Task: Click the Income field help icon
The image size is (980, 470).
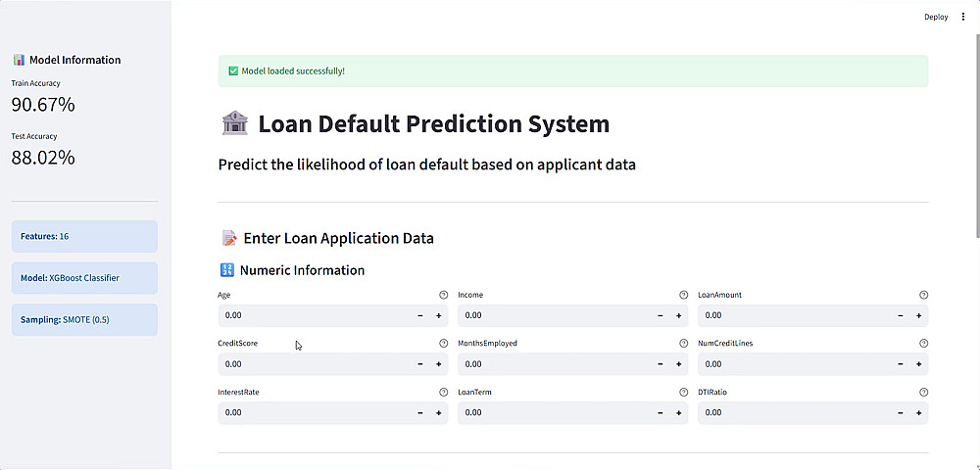Action: (x=683, y=295)
